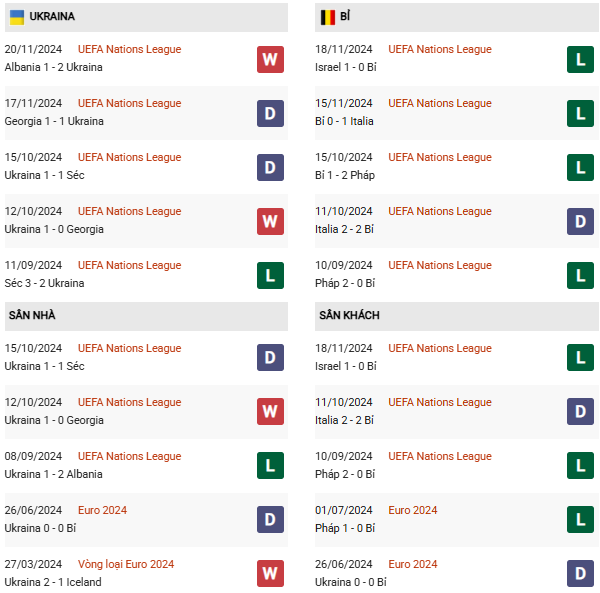The image size is (600, 593).
Task: Open Vòng loại Euro 2024 link
Action: point(126,564)
